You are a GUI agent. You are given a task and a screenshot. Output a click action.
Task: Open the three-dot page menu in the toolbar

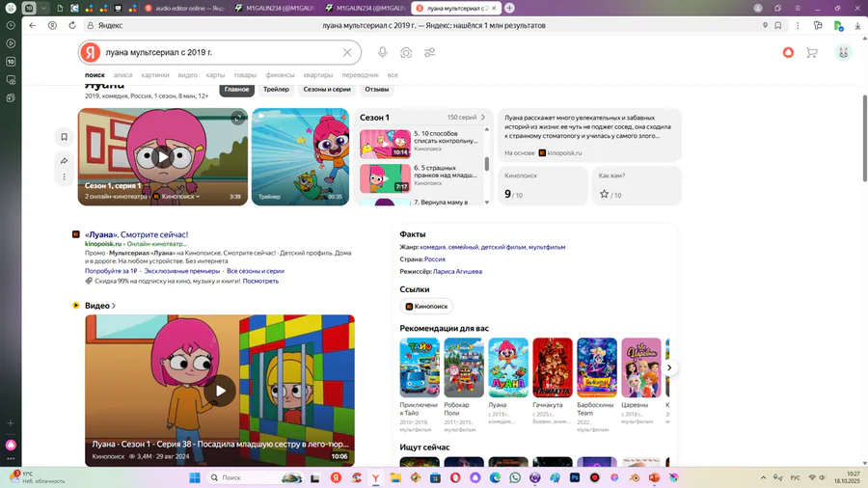pos(798,25)
